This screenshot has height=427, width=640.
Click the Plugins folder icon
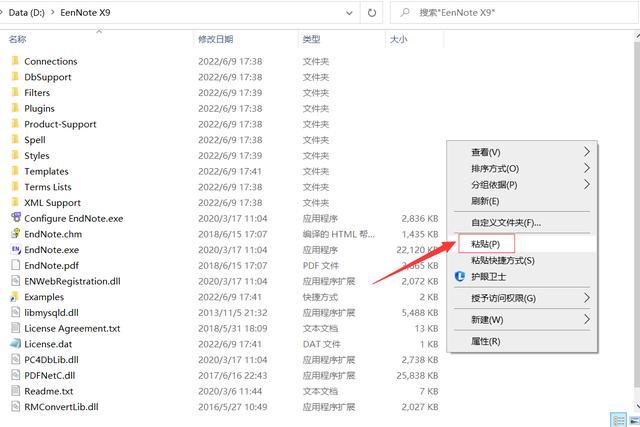coord(15,108)
